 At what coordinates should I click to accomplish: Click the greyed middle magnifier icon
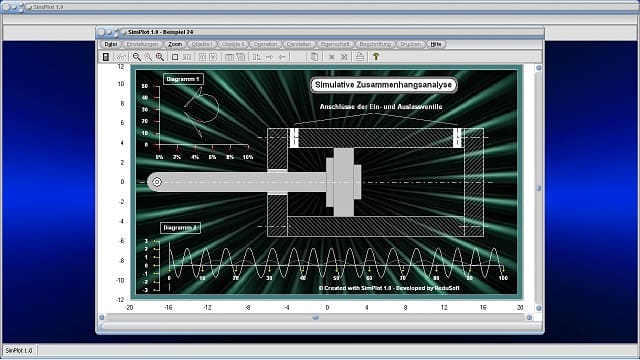pyautogui.click(x=148, y=57)
